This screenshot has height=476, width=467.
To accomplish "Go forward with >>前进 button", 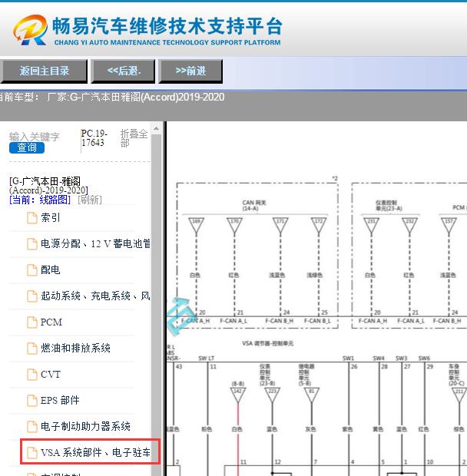I will pyautogui.click(x=190, y=71).
